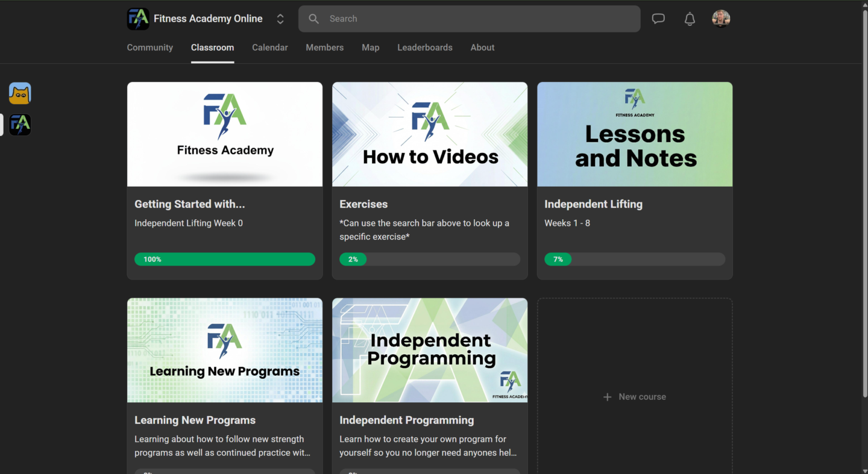Click 'Learn how to create your own program' text
This screenshot has width=868, height=474.
[x=428, y=446]
